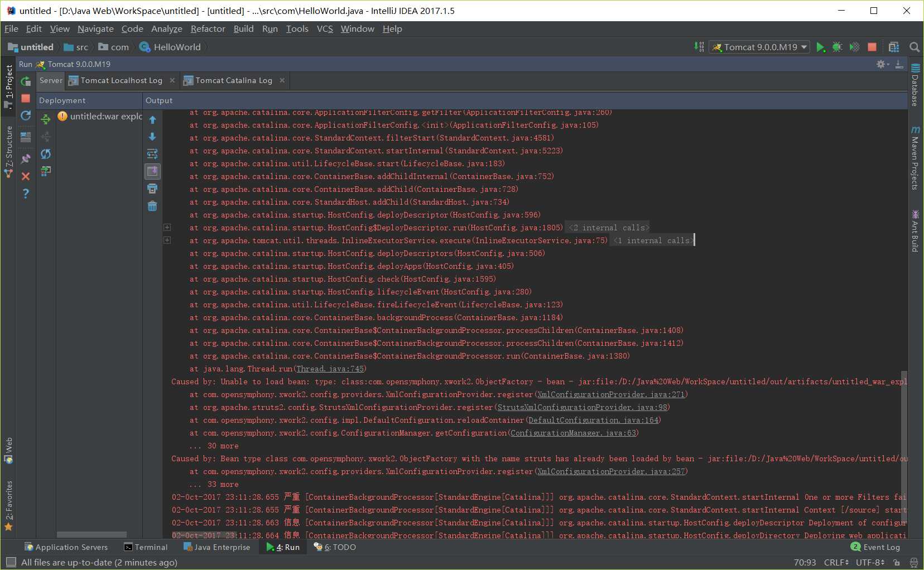Open Run panel gear settings dropdown
Viewport: 924px width, 570px height.
pyautogui.click(x=882, y=65)
